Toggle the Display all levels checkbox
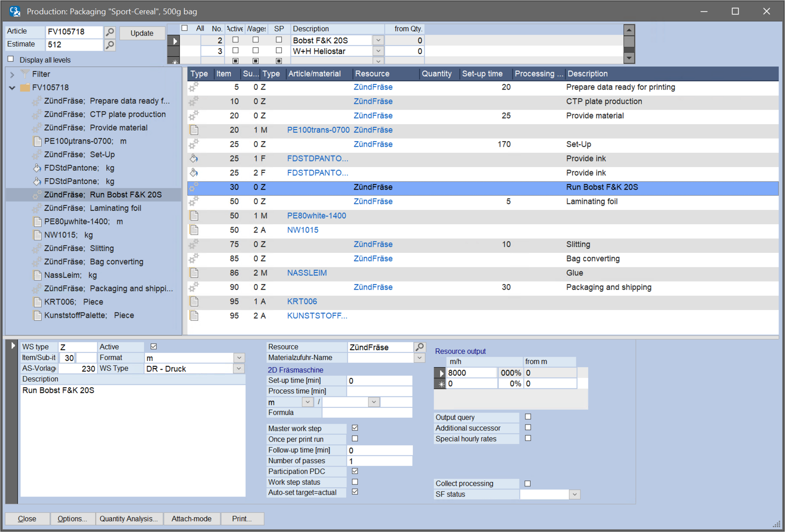785x532 pixels. (11, 59)
